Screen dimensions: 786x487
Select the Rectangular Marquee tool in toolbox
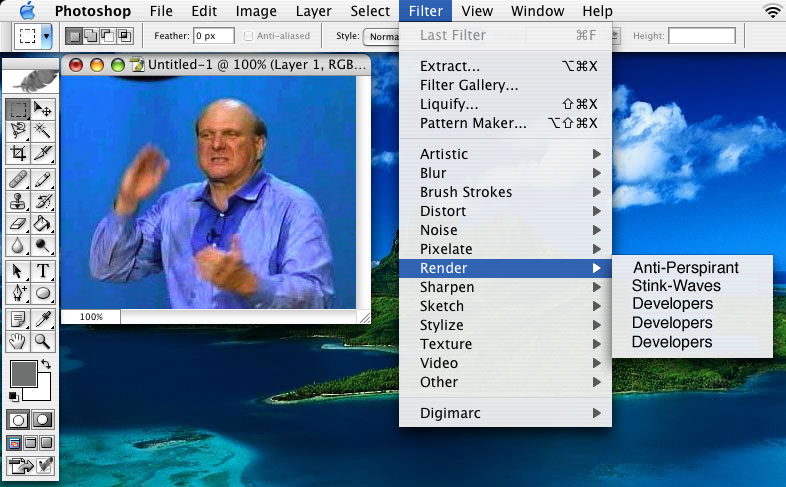click(18, 109)
